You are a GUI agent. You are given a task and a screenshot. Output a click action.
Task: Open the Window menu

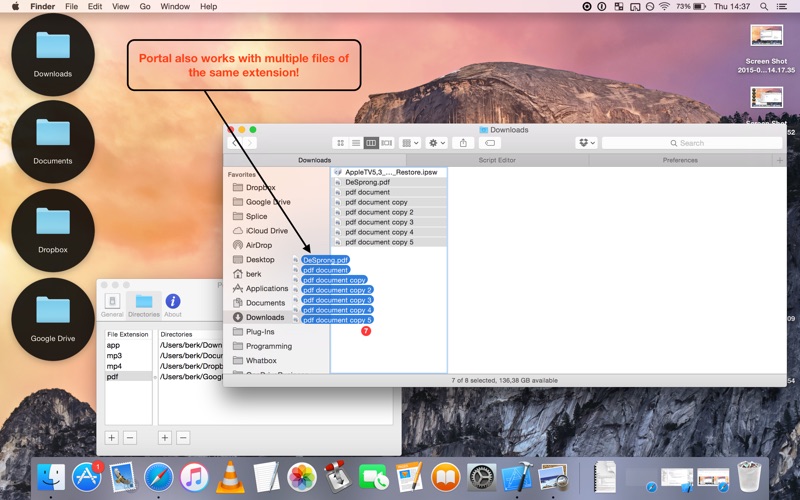coord(175,7)
